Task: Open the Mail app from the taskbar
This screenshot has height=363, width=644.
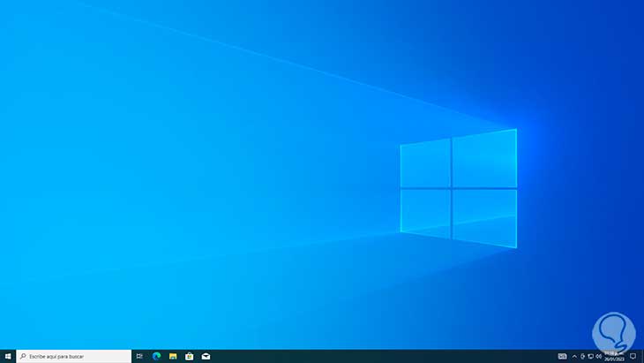Action: [x=206, y=356]
